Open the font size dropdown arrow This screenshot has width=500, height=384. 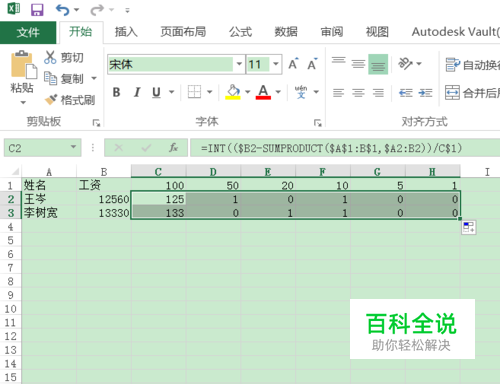(276, 64)
